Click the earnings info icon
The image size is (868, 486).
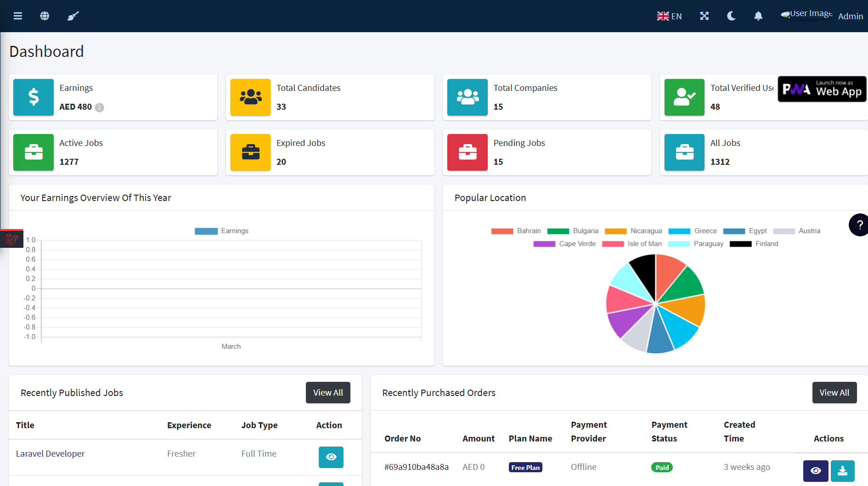coord(99,107)
